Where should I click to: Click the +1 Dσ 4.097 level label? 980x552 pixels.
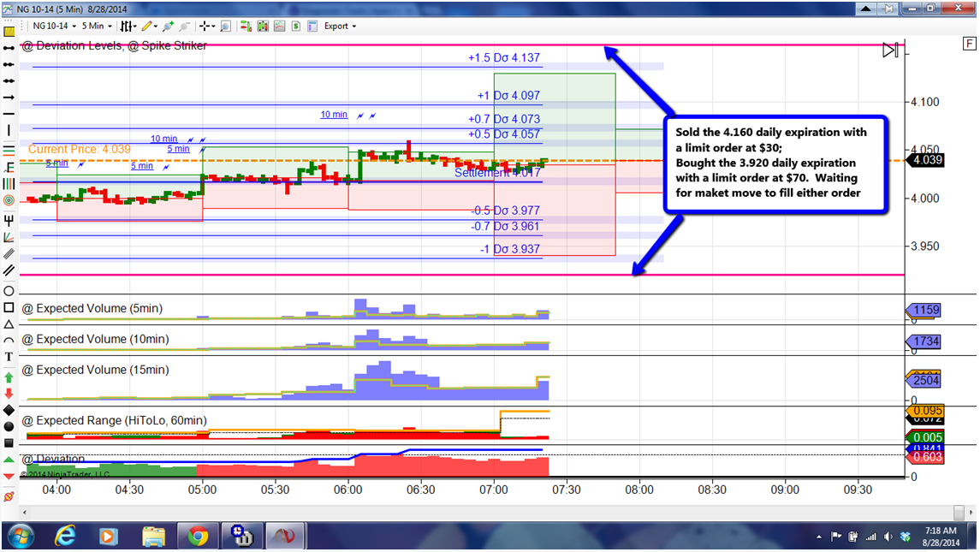(x=508, y=96)
